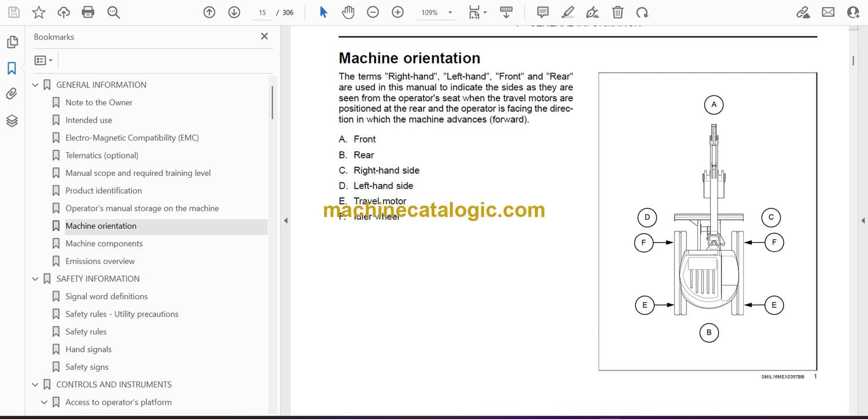Open the Emissions overview bookmark
The image size is (868, 419).
click(x=100, y=261)
